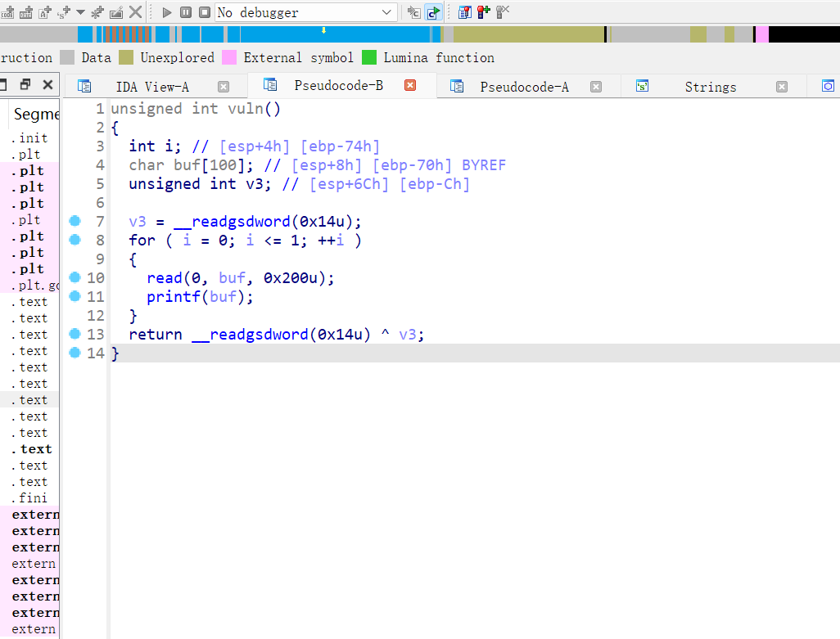This screenshot has height=639, width=840.
Task: Click the pink external symbol legend swatch
Action: click(229, 57)
